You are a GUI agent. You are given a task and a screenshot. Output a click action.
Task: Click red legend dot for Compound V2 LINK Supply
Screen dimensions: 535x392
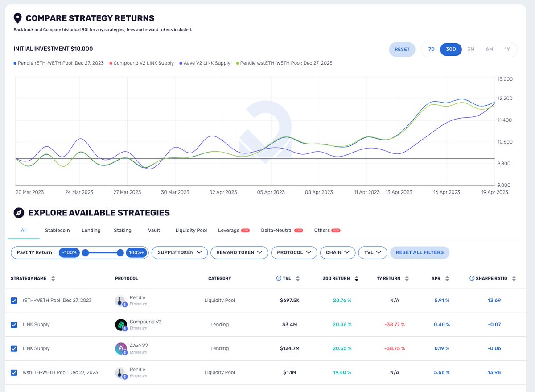click(110, 63)
